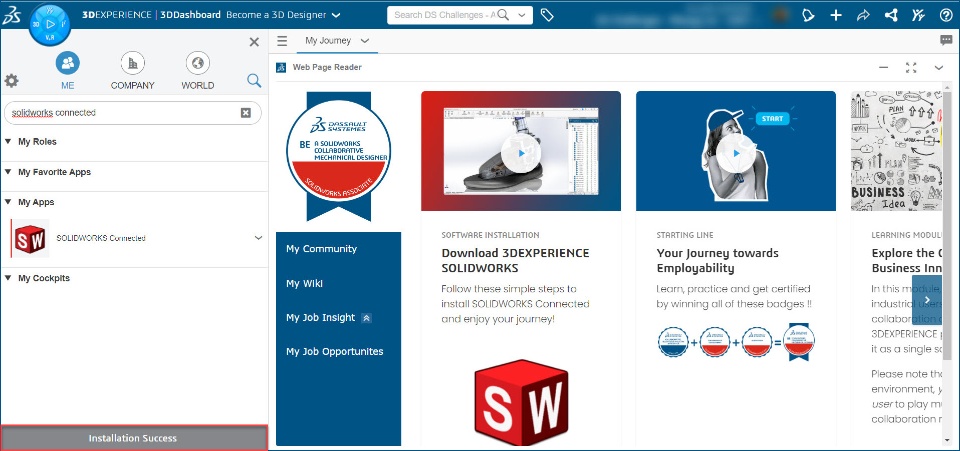Viewport: 960px width, 451px height.
Task: Open the Collaborative network icon in top bar
Action: click(891, 15)
